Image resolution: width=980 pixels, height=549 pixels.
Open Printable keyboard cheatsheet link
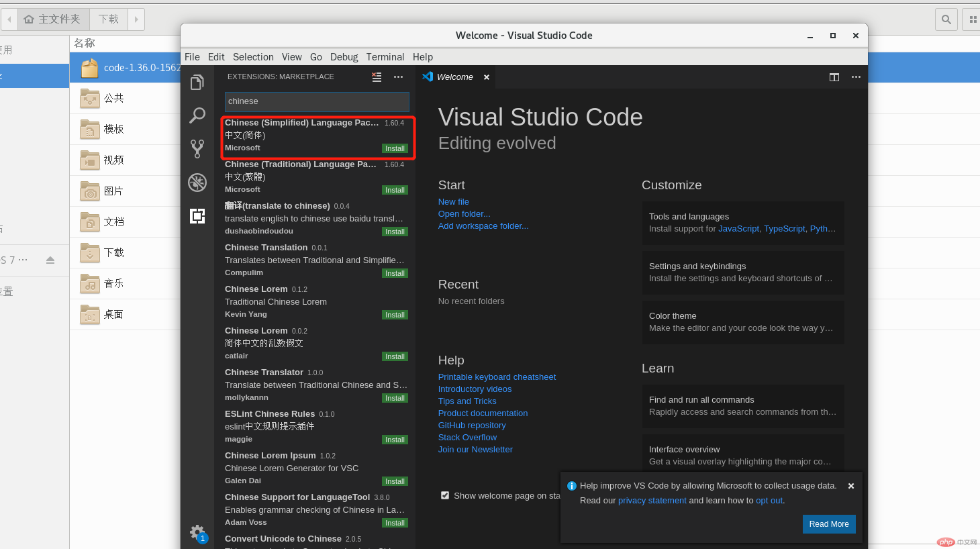(x=497, y=377)
